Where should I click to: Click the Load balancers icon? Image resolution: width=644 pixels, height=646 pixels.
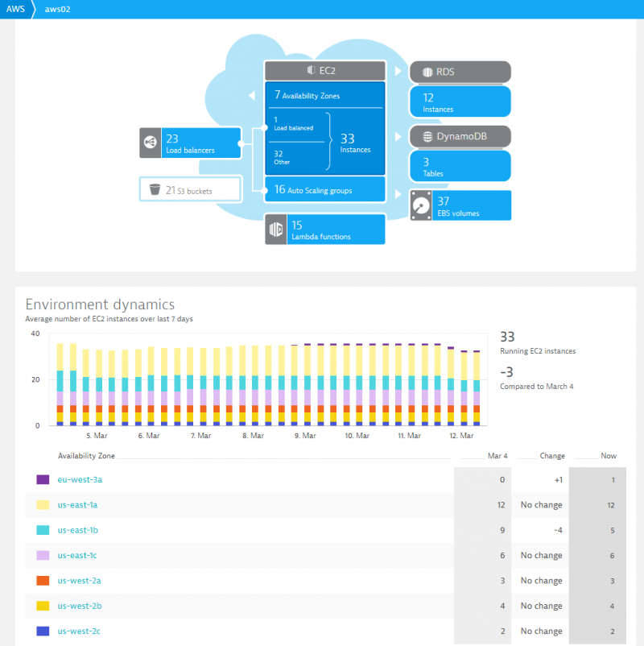tap(148, 143)
